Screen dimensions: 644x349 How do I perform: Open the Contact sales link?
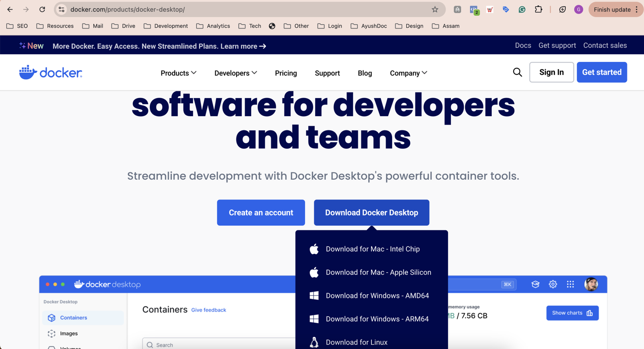605,45
